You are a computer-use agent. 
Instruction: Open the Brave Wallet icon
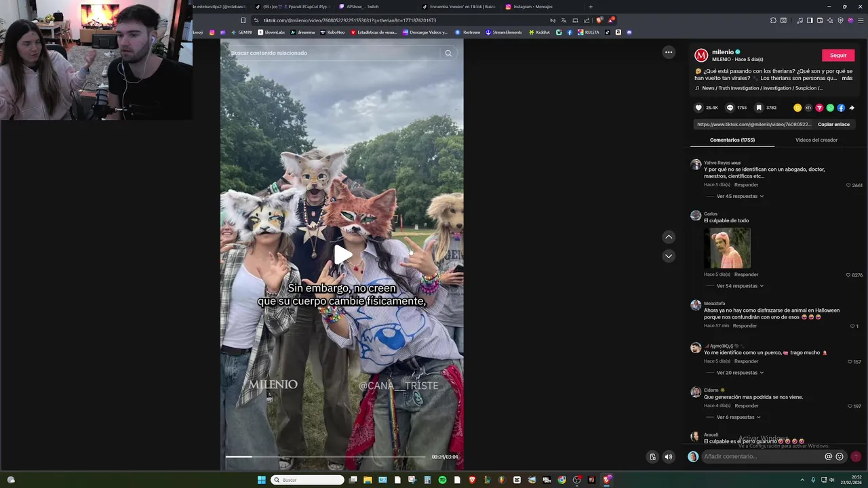820,20
